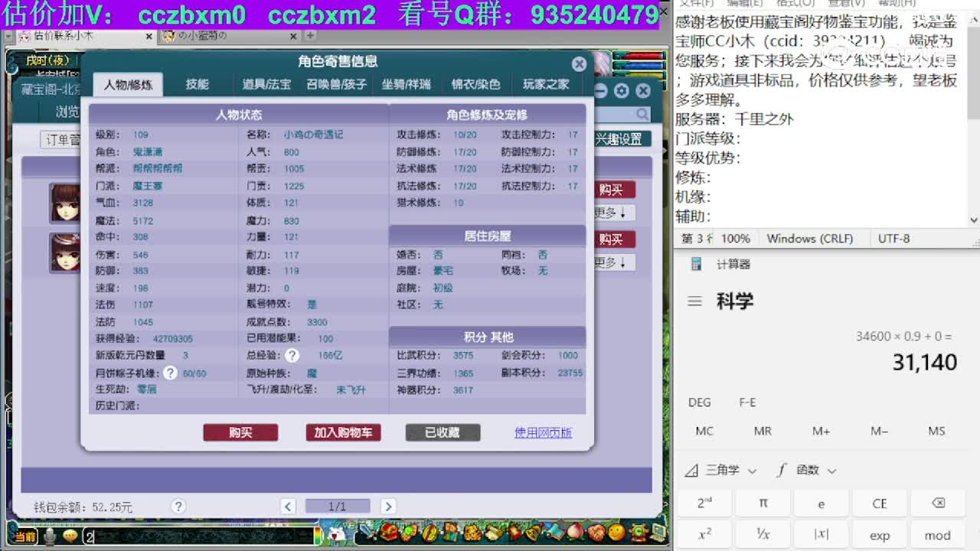This screenshot has height=551, width=980.
Task: Click M+ memory add button
Action: [822, 431]
